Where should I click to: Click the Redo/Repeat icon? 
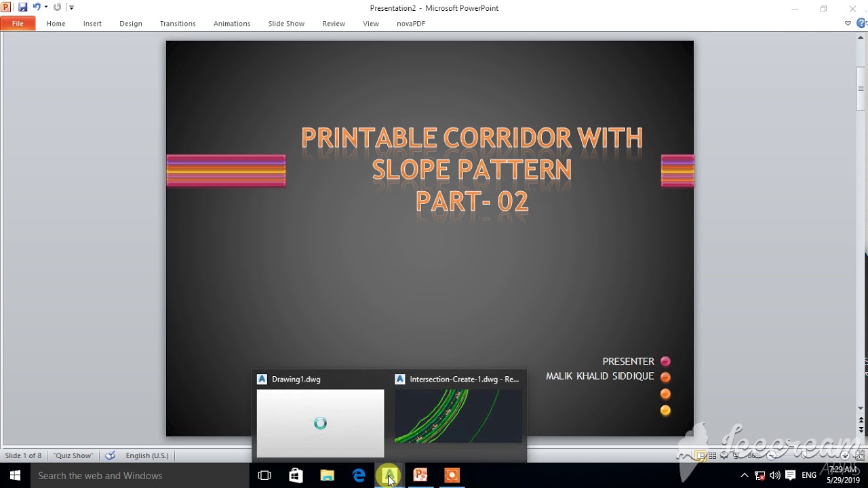coord(57,7)
